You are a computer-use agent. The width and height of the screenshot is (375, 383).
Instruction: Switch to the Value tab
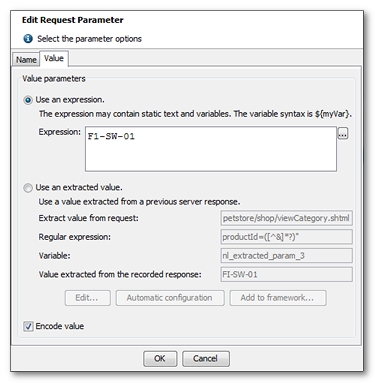[x=54, y=58]
